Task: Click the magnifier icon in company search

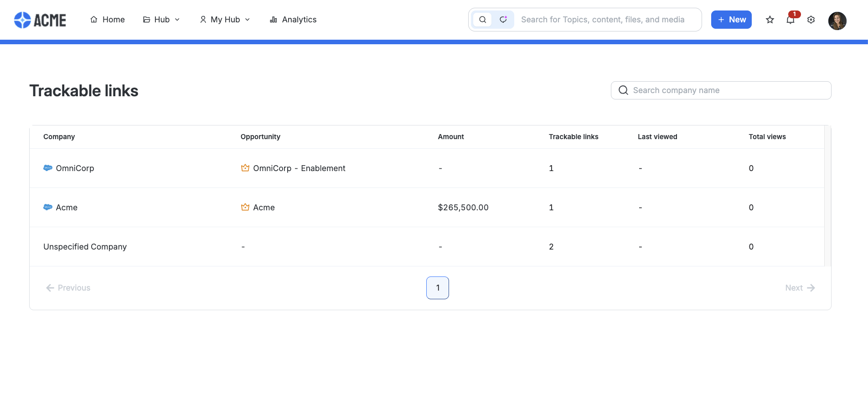Action: coord(623,90)
